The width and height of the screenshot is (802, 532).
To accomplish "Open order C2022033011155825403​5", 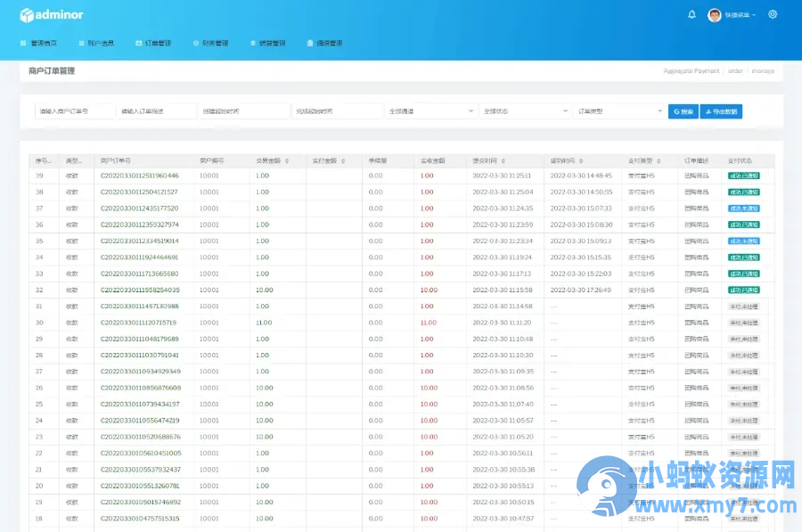I will pos(140,290).
